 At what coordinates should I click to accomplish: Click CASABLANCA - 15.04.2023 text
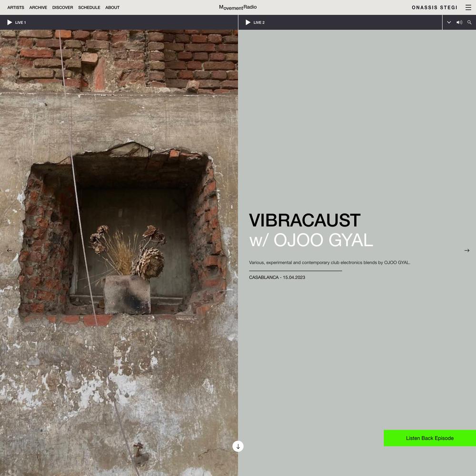point(277,278)
